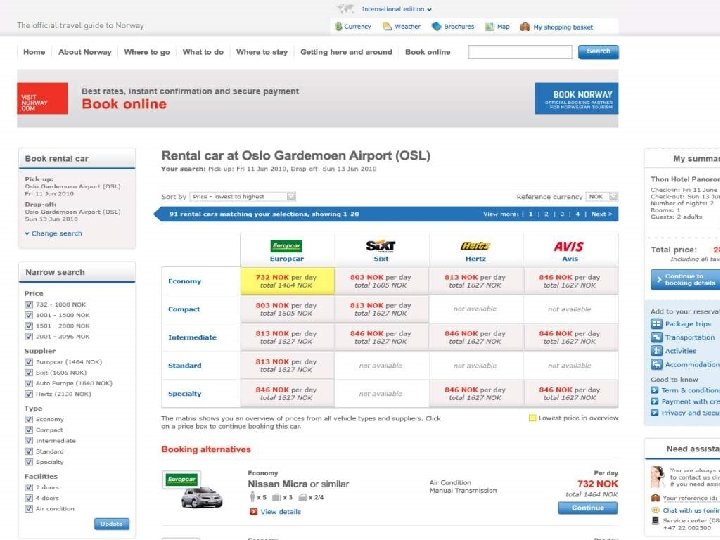720x540 pixels.
Task: Click the Activities icon in sidebar
Action: click(x=656, y=351)
